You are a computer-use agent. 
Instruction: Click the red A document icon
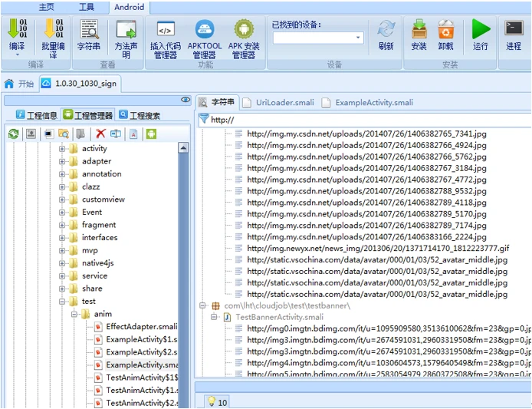click(133, 134)
